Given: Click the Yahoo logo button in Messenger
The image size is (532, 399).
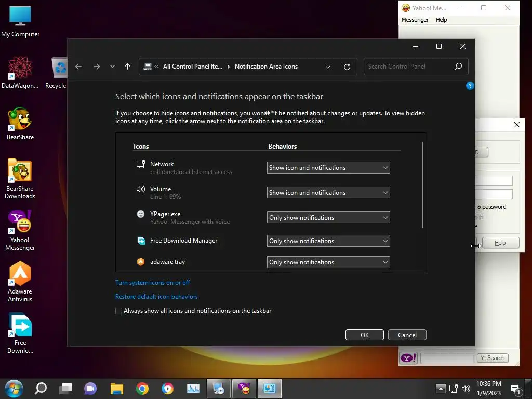Looking at the screenshot, I should (408, 358).
